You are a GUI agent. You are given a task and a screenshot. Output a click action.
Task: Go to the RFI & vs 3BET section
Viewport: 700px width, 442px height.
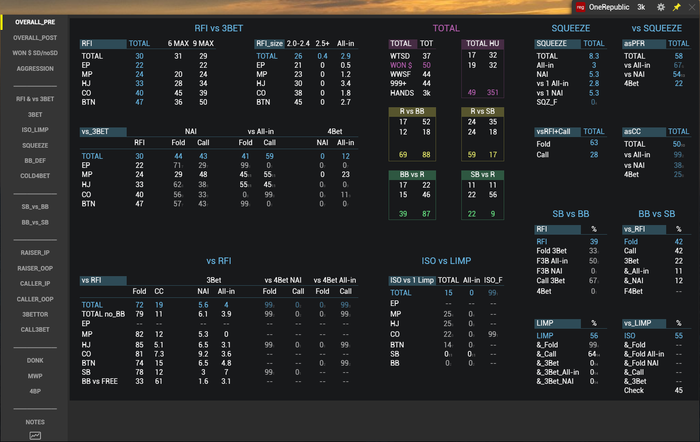(35, 99)
